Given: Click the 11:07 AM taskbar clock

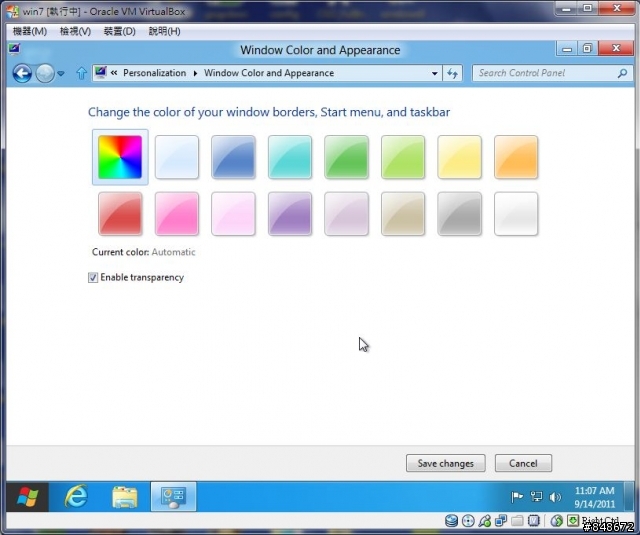Looking at the screenshot, I should pos(595,497).
